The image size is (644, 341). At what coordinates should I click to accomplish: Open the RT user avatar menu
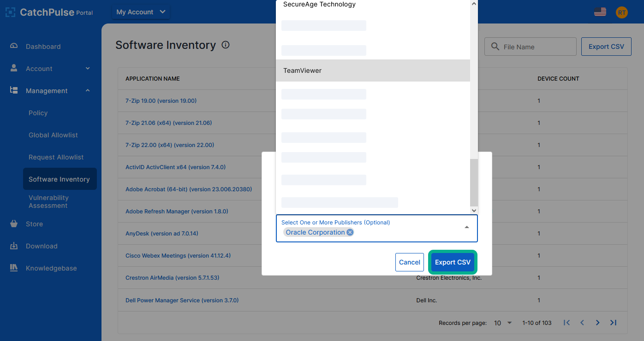coord(622,12)
